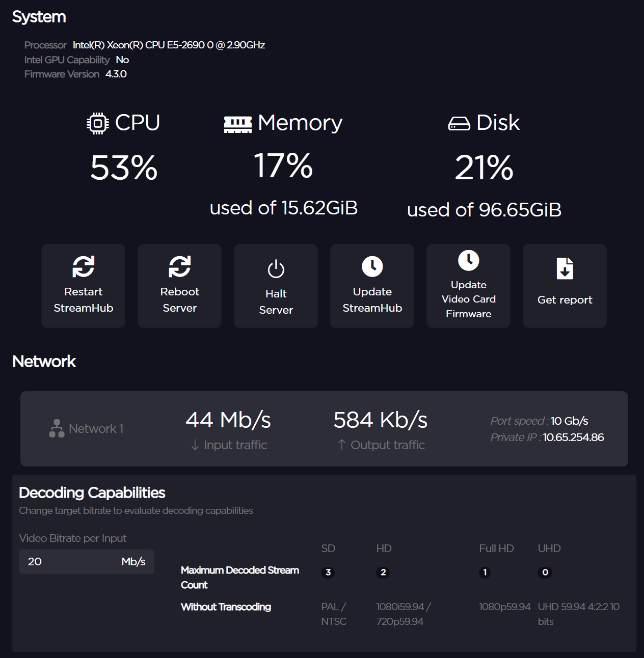Click the CPU chip icon
The height and width of the screenshot is (658, 644).
[x=97, y=122]
